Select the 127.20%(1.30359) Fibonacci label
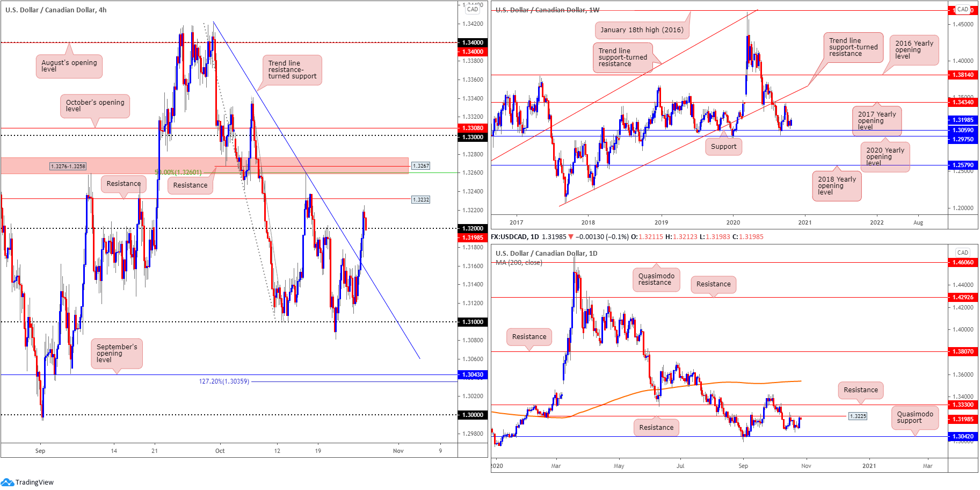Screen dimensions: 980x490 coord(224,381)
